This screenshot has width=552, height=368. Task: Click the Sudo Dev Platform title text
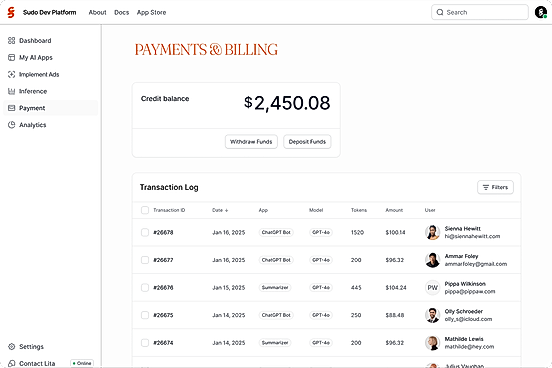coord(50,12)
